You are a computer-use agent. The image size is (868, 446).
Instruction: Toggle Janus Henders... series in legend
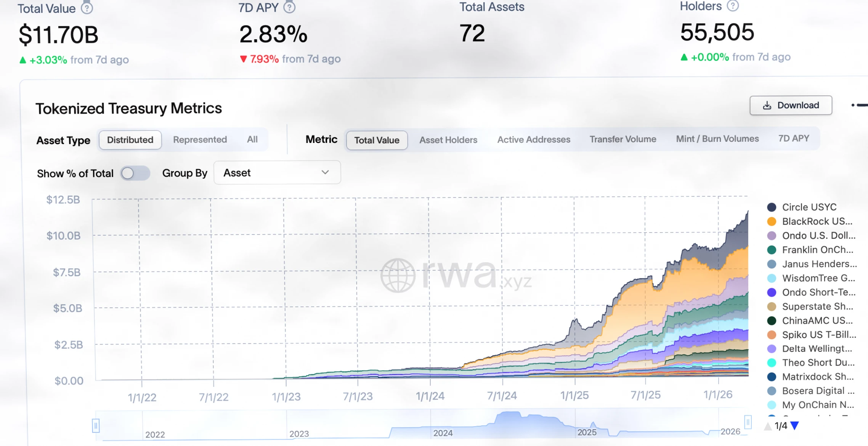click(x=812, y=264)
